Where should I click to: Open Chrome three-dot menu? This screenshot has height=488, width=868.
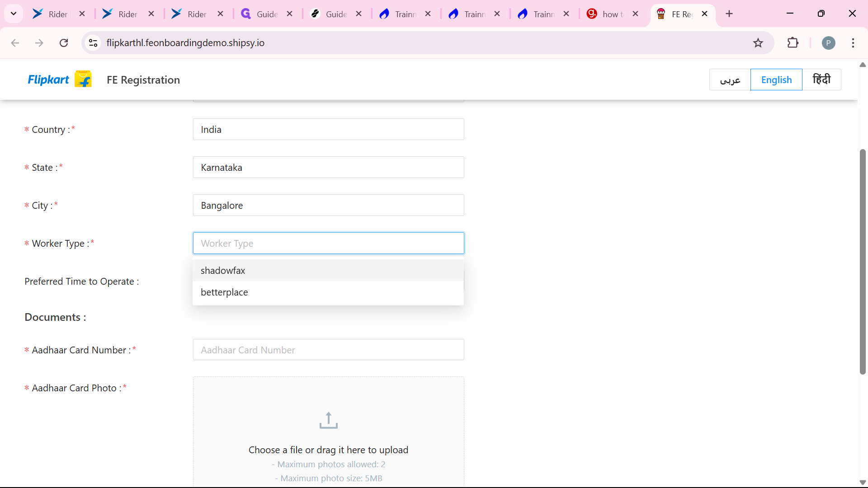click(x=853, y=43)
